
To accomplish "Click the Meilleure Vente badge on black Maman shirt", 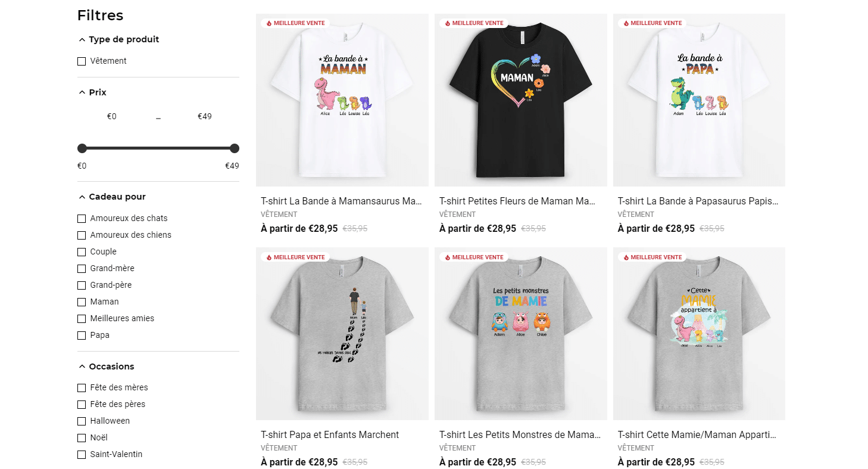I will coord(474,23).
